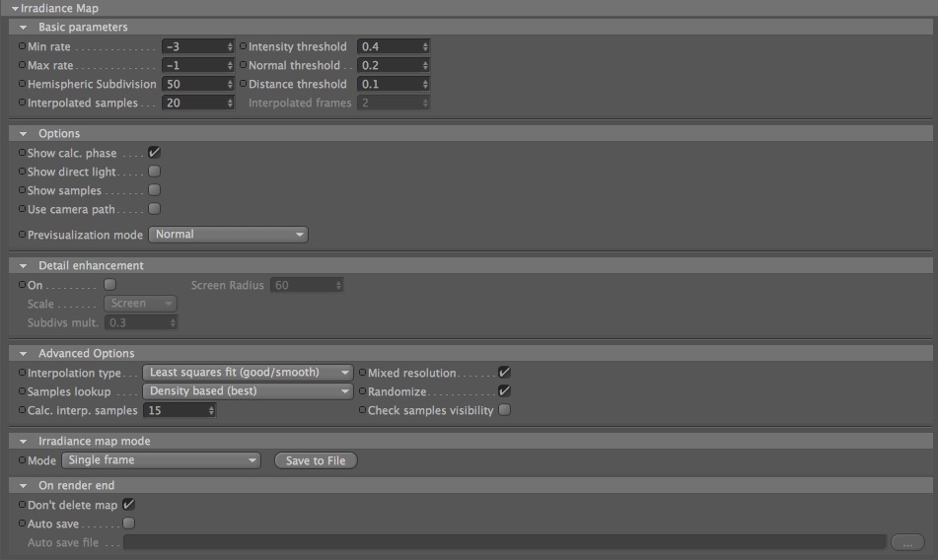Viewport: 938px width, 560px height.
Task: Enable Check samples visibility option
Action: (x=504, y=410)
